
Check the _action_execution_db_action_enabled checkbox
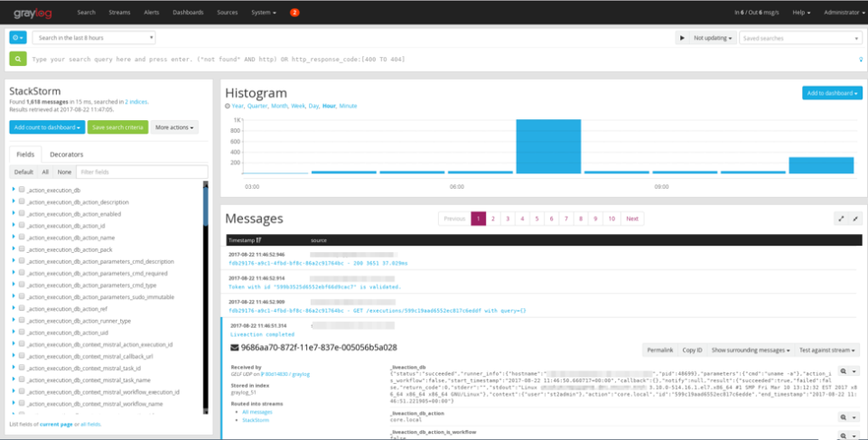pos(22,213)
